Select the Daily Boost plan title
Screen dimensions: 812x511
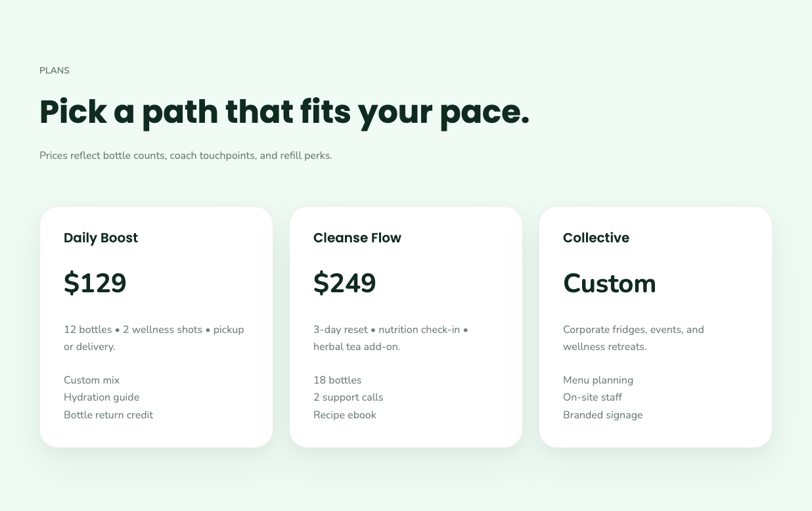(x=101, y=238)
